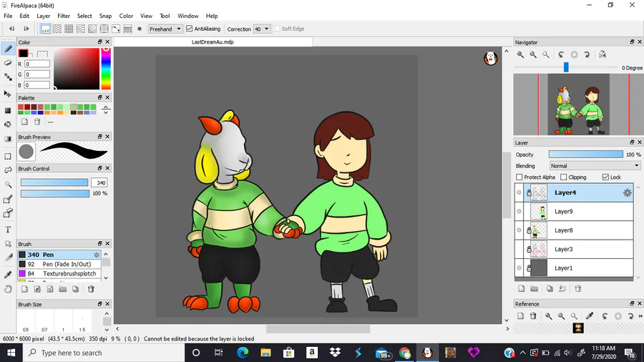Select the Gradient tool
This screenshot has width=644, height=362.
tap(8, 139)
